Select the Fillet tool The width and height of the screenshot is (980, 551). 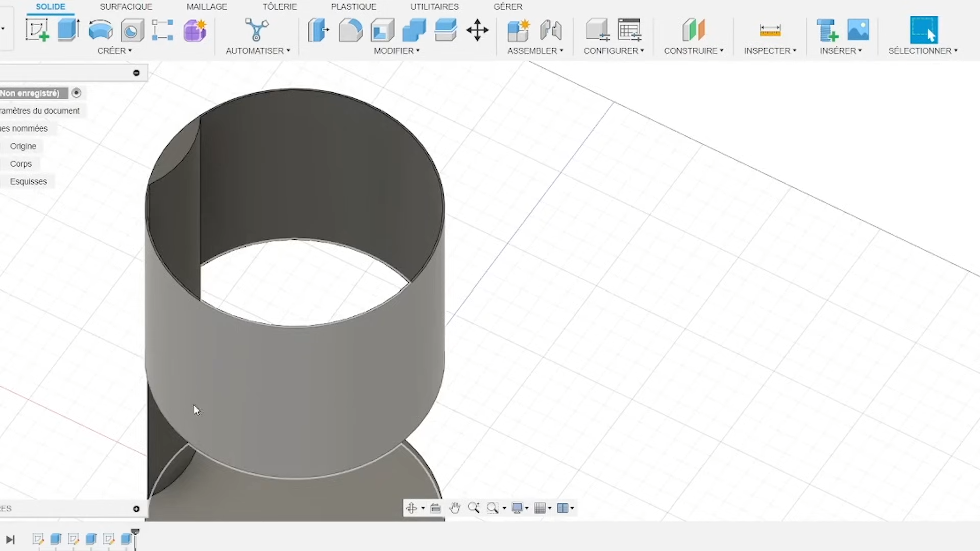[x=351, y=30]
